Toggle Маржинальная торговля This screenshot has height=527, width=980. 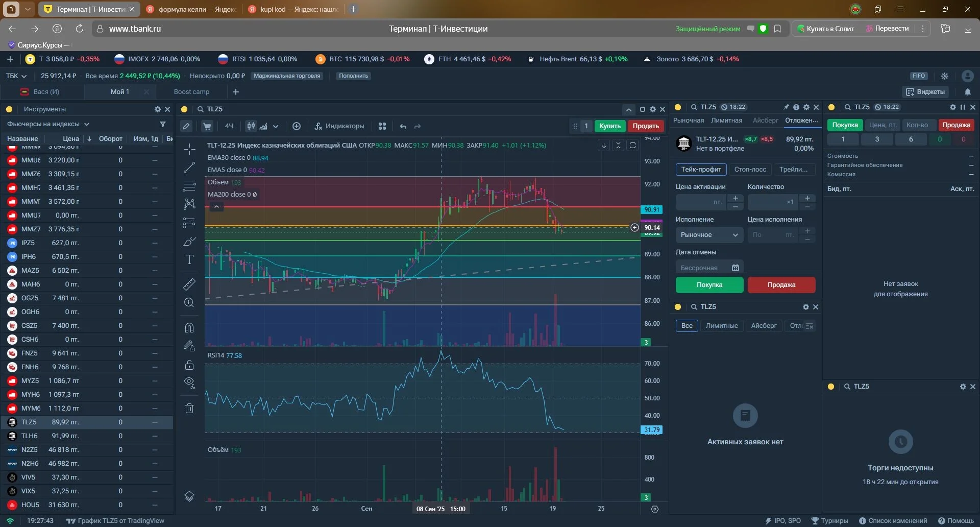[287, 76]
